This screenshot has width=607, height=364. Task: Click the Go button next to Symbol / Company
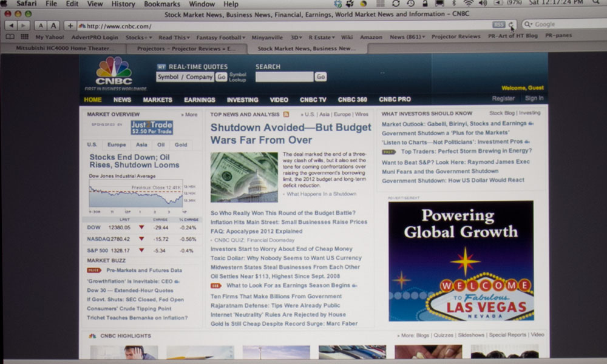click(x=221, y=77)
